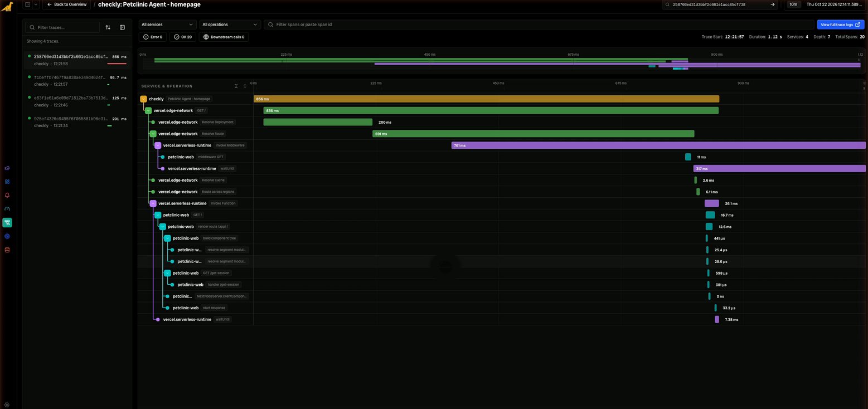The width and height of the screenshot is (868, 409).
Task: Open dropdown arrow next to sidebar layout icon
Action: 36,4
